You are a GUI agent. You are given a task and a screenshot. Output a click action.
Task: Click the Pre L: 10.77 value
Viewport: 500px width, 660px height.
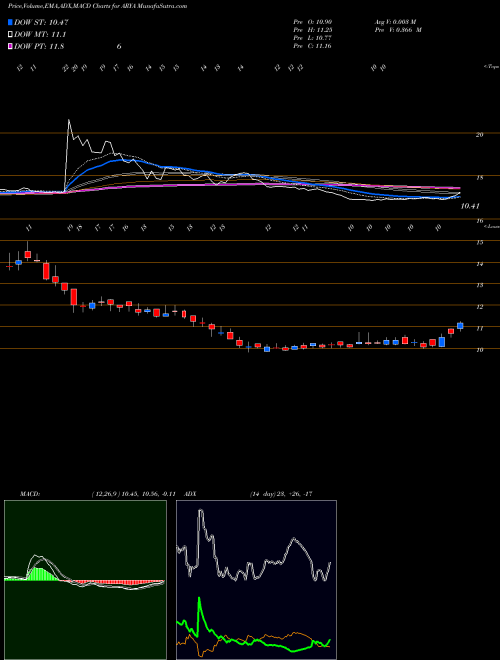point(312,38)
